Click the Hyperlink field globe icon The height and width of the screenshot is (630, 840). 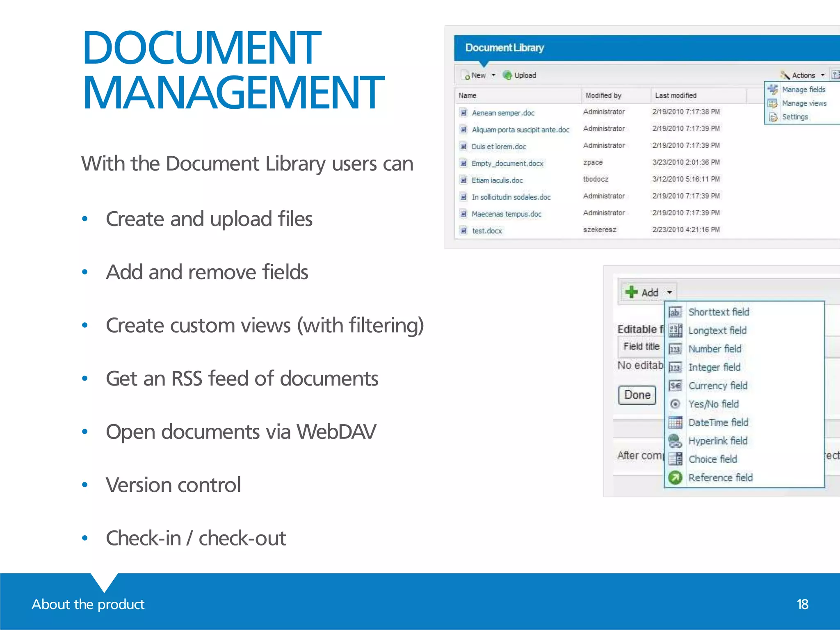point(675,441)
